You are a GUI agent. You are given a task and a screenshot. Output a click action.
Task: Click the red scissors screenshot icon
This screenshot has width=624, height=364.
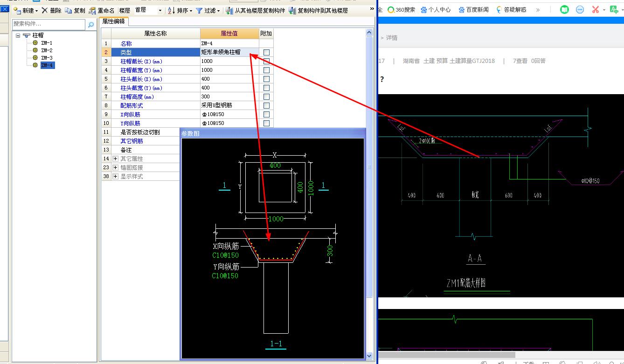point(595,9)
